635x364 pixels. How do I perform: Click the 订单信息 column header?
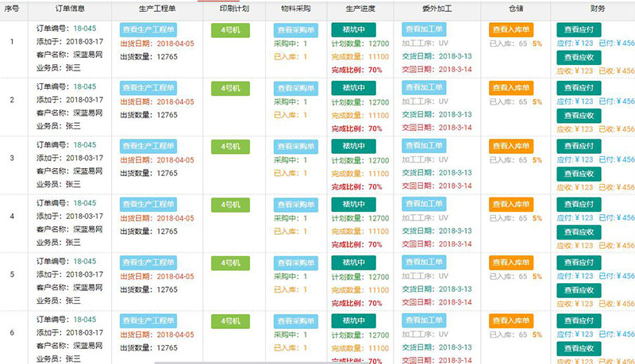[70, 9]
